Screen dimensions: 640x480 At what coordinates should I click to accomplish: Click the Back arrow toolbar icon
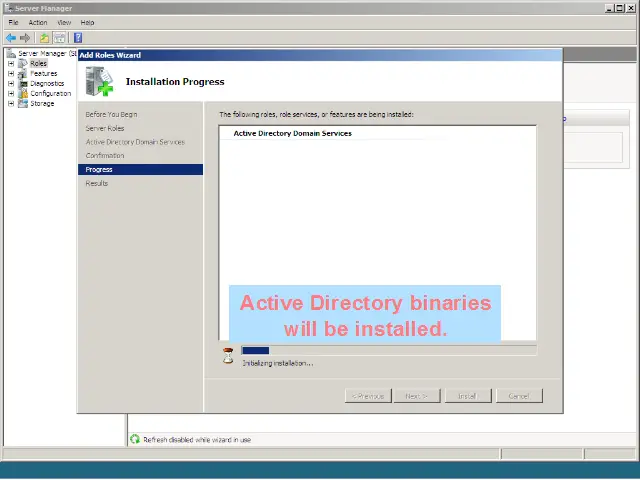click(x=11, y=38)
